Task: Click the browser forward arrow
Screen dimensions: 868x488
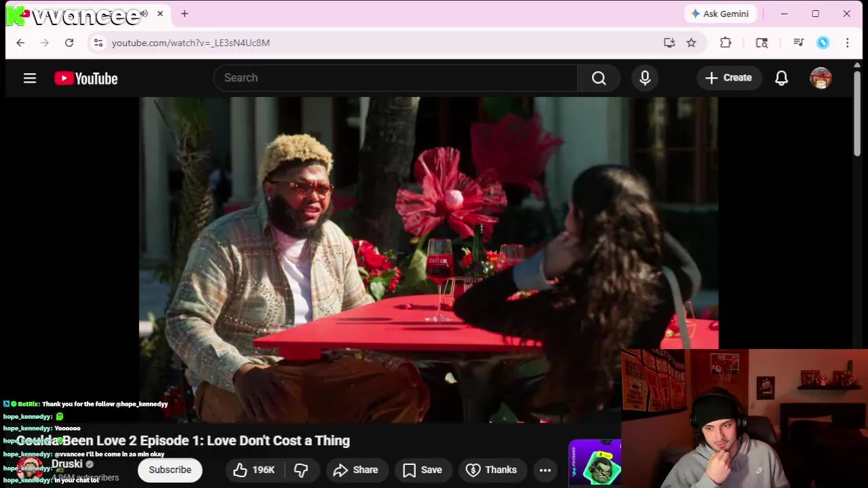Action: click(x=45, y=43)
